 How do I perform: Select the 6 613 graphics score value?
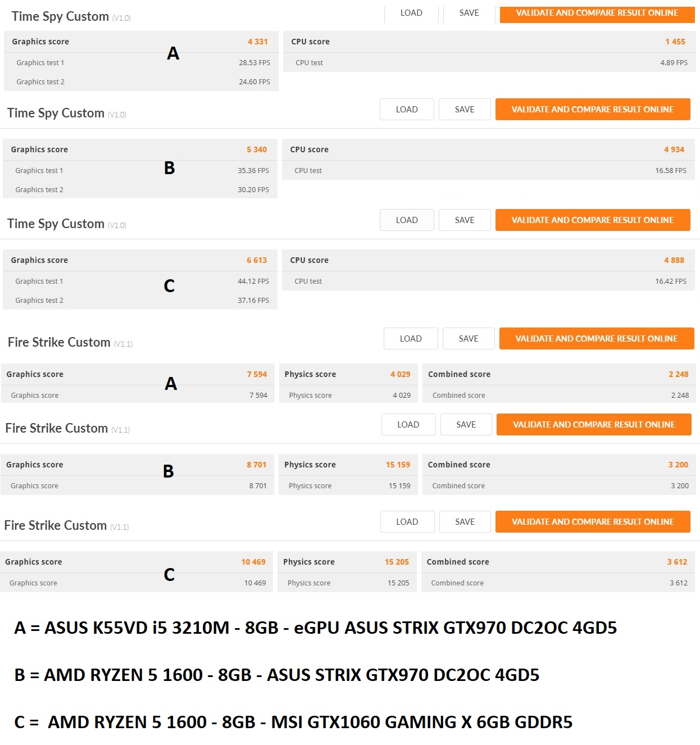tap(257, 260)
